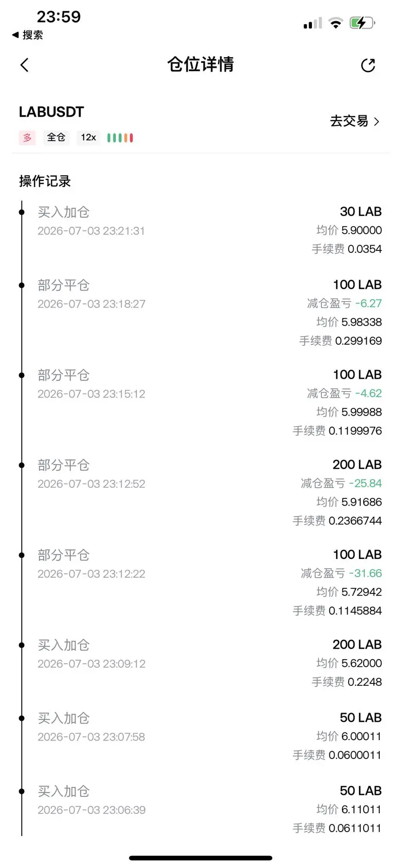
Task: Tap the 全仓 margin mode tag
Action: point(56,138)
